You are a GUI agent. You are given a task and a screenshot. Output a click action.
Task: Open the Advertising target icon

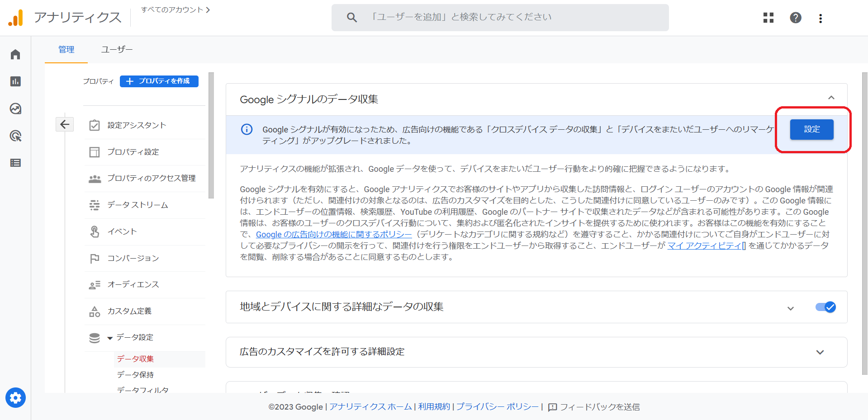click(15, 136)
